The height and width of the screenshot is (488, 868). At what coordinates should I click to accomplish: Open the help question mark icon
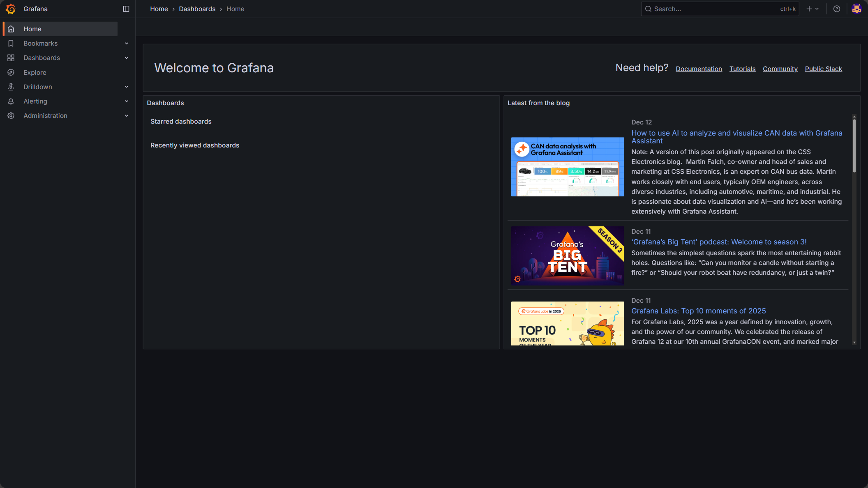click(x=837, y=9)
